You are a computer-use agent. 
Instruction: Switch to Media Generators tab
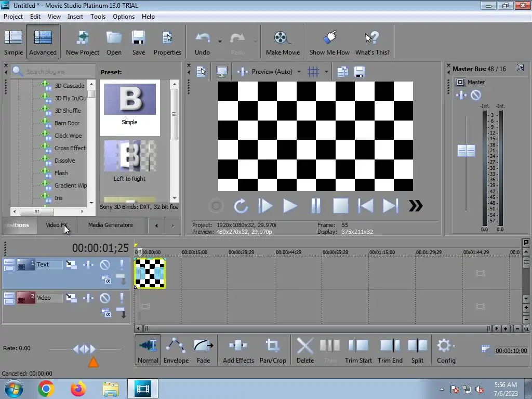[x=110, y=225]
